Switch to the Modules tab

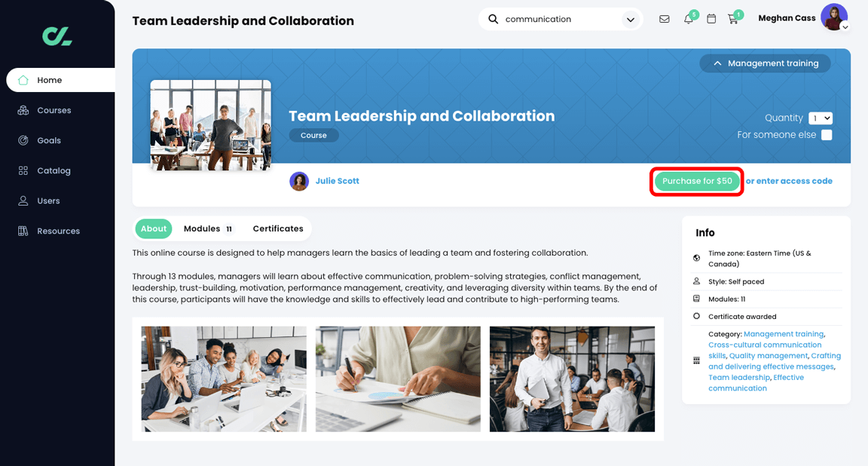208,228
